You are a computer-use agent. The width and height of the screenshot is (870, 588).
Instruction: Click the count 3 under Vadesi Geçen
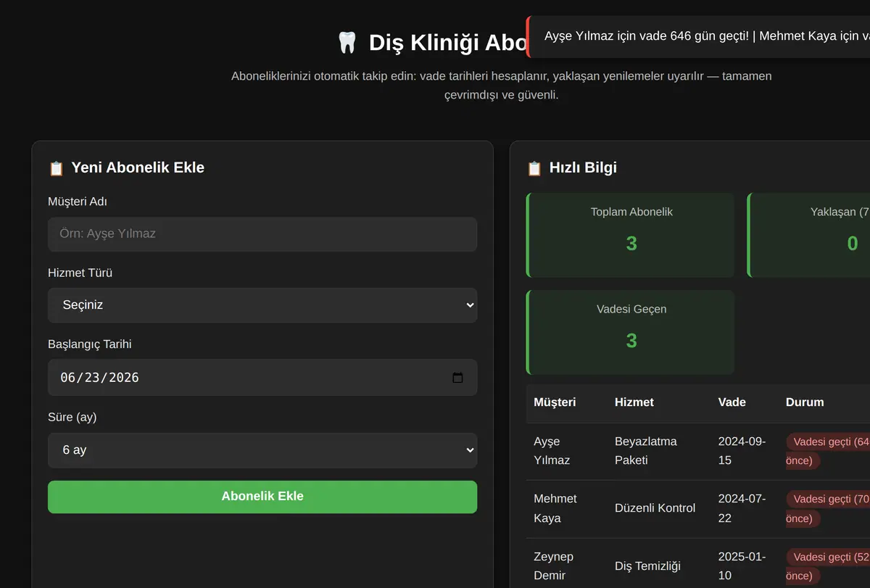[631, 341]
